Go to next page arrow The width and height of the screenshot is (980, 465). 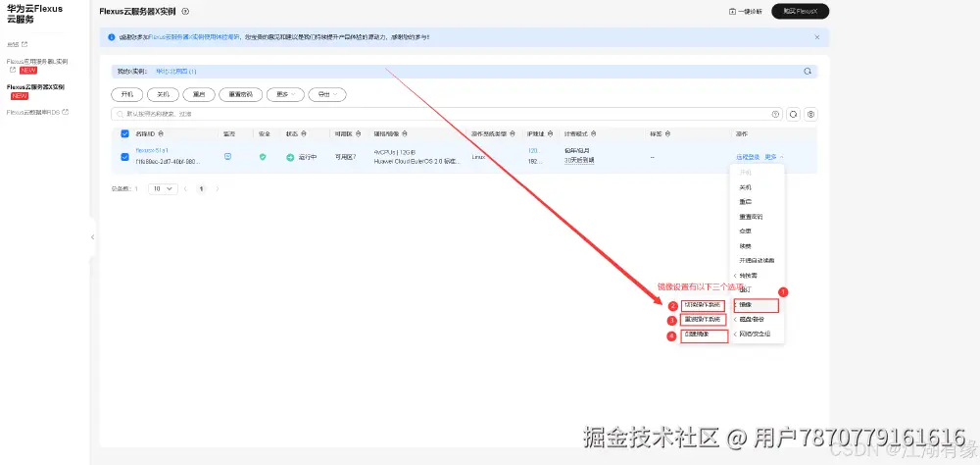pos(218,188)
